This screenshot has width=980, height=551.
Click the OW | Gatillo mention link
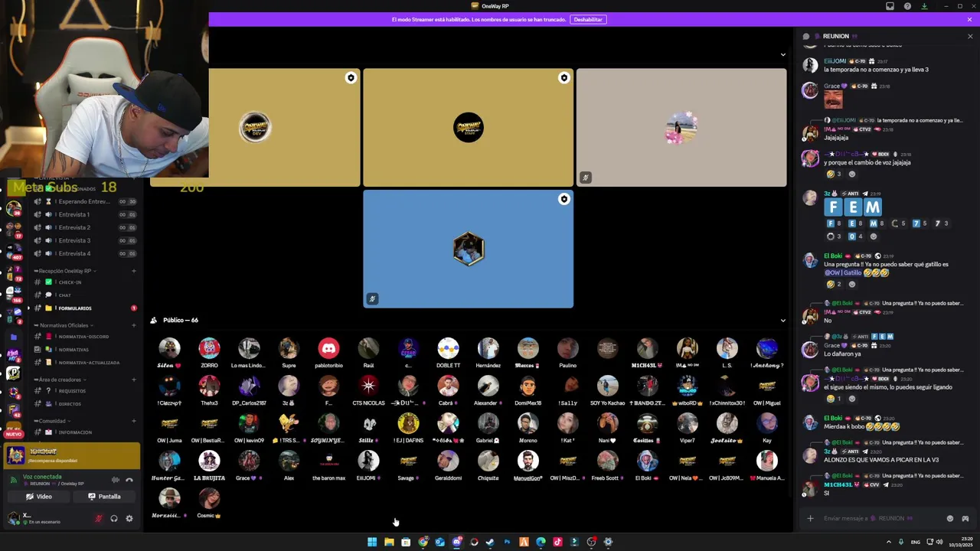(842, 273)
